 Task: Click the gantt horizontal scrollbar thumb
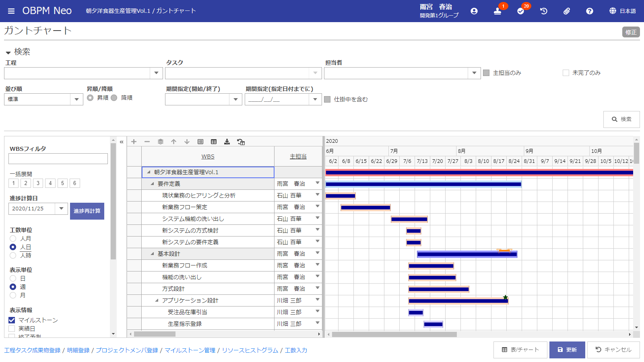click(394, 334)
